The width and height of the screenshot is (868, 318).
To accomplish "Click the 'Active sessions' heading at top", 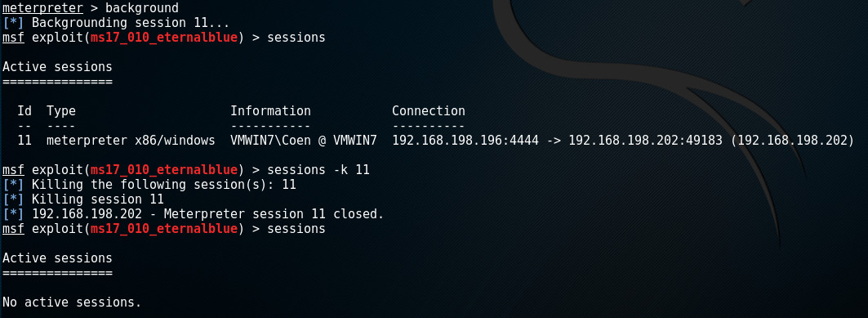I will point(58,67).
